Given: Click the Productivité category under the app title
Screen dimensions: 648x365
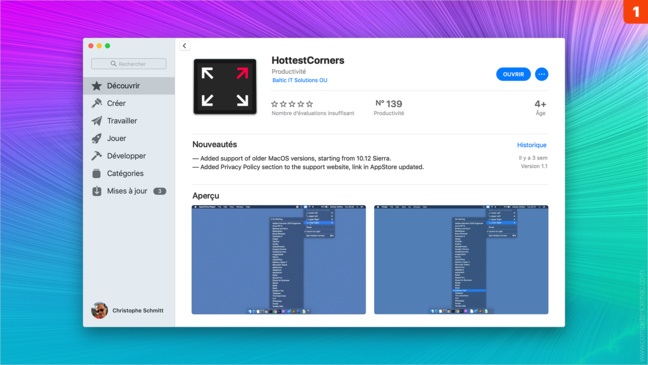Looking at the screenshot, I should 288,72.
